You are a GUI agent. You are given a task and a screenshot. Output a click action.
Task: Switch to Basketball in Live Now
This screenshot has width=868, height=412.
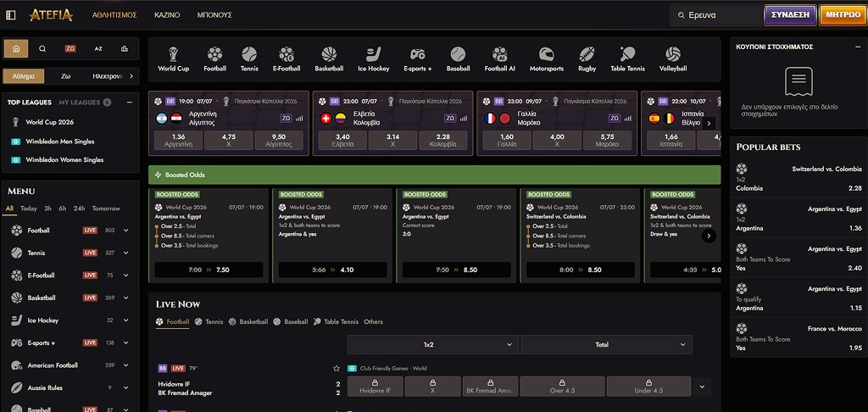248,322
